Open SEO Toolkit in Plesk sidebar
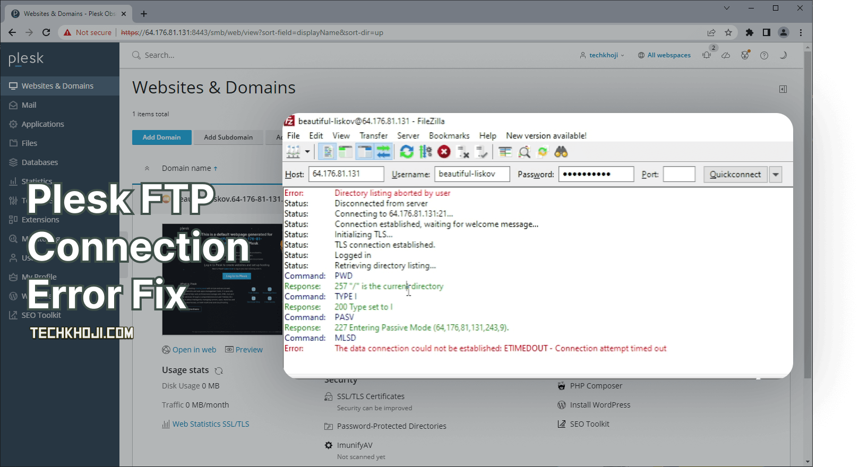This screenshot has height=467, width=868. [60, 315]
